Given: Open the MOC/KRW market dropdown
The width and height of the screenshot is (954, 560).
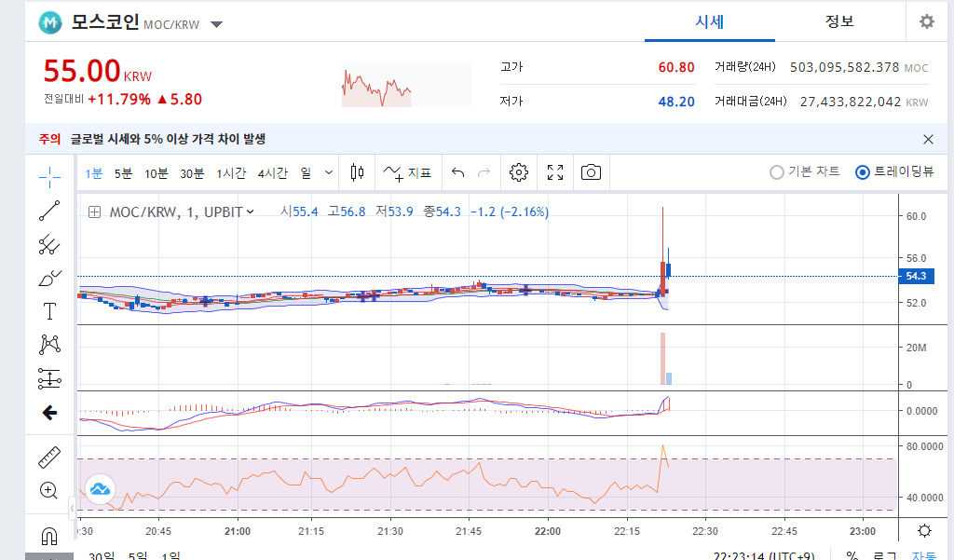Looking at the screenshot, I should coord(216,24).
